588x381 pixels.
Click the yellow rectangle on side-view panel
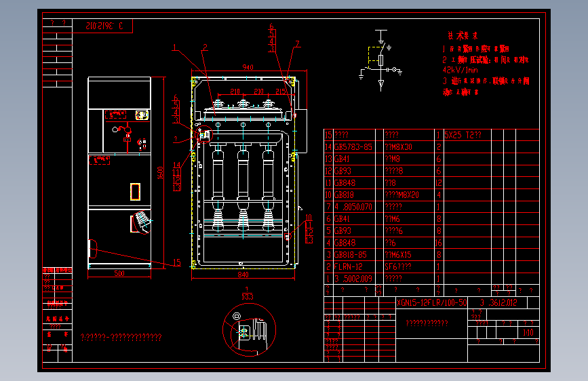coord(135,192)
